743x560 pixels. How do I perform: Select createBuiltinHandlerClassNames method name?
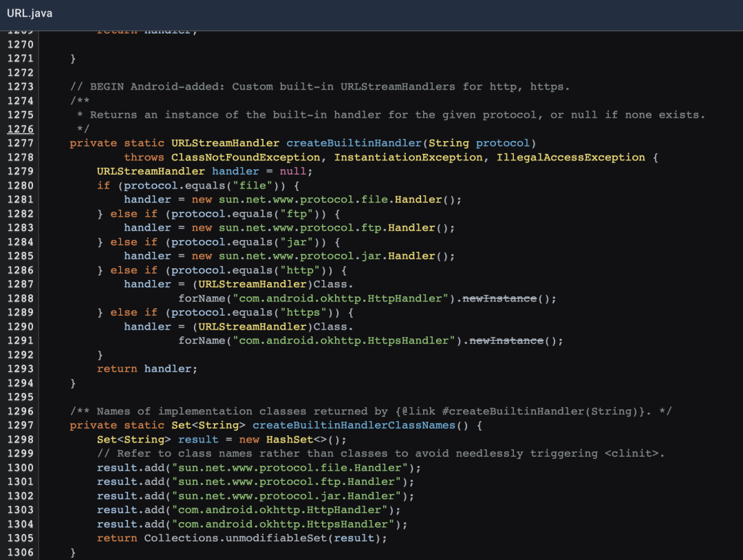point(354,425)
